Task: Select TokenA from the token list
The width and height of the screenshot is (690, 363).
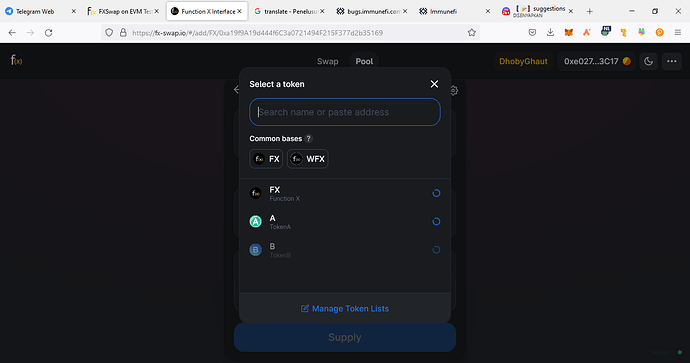Action: [345, 221]
